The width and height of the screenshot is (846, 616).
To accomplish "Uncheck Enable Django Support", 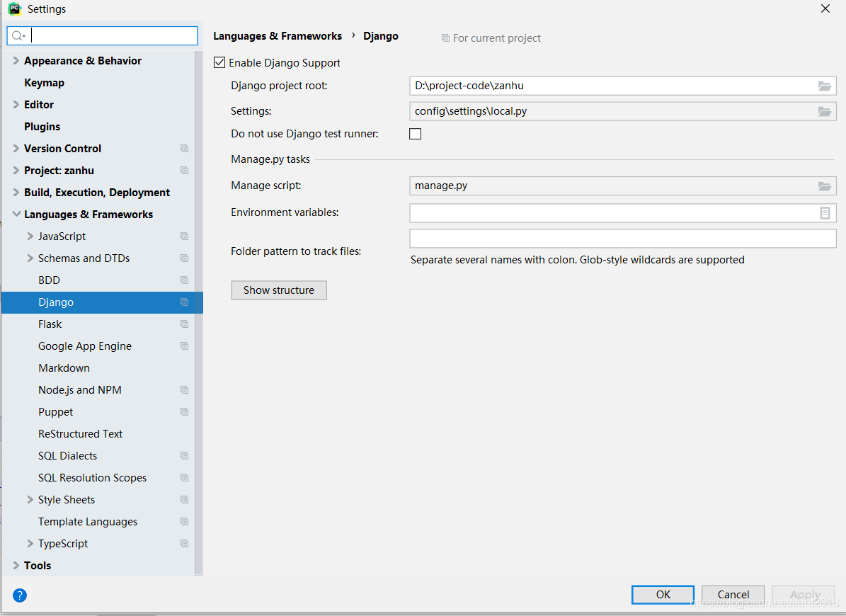I will click(x=219, y=62).
